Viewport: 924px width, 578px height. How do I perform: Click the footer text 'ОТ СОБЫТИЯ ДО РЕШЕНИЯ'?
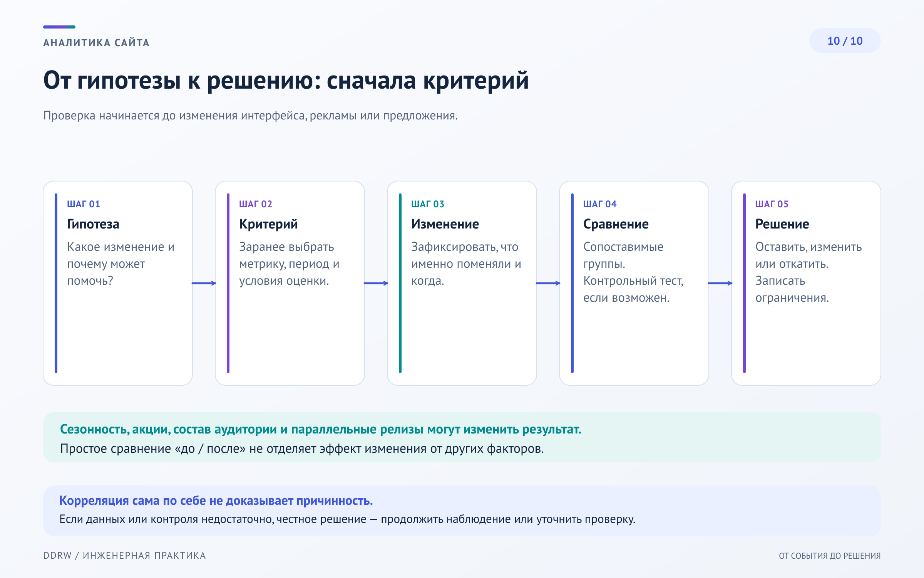point(830,556)
